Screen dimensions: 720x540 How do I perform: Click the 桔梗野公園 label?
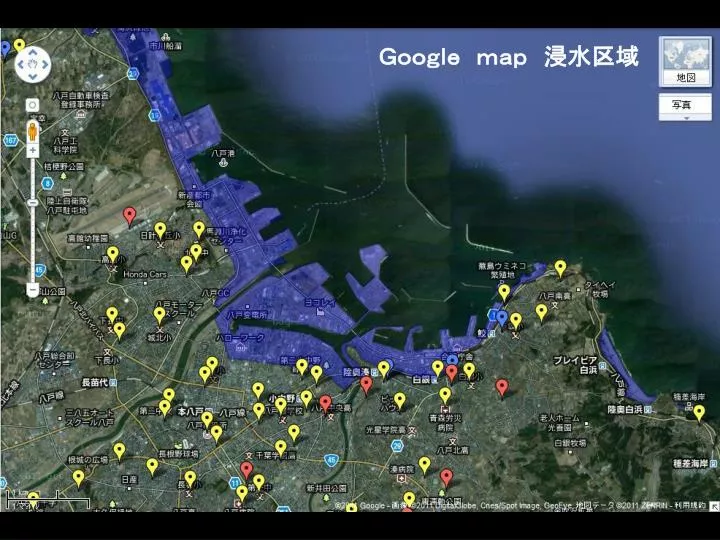(64, 166)
